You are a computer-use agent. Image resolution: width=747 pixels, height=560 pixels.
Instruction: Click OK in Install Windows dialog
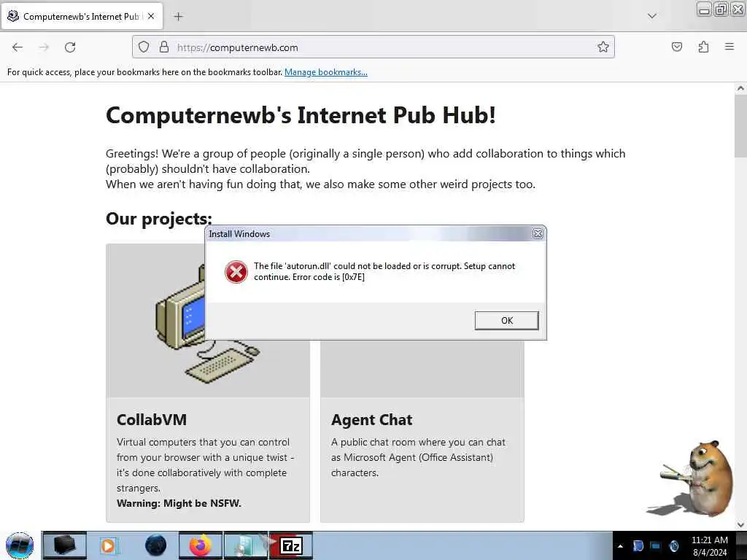(507, 321)
